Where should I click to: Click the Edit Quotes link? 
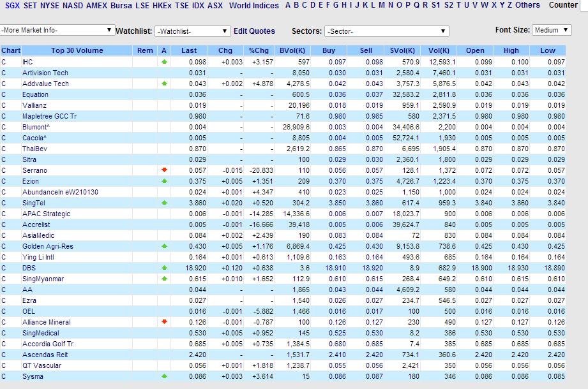coord(254,30)
